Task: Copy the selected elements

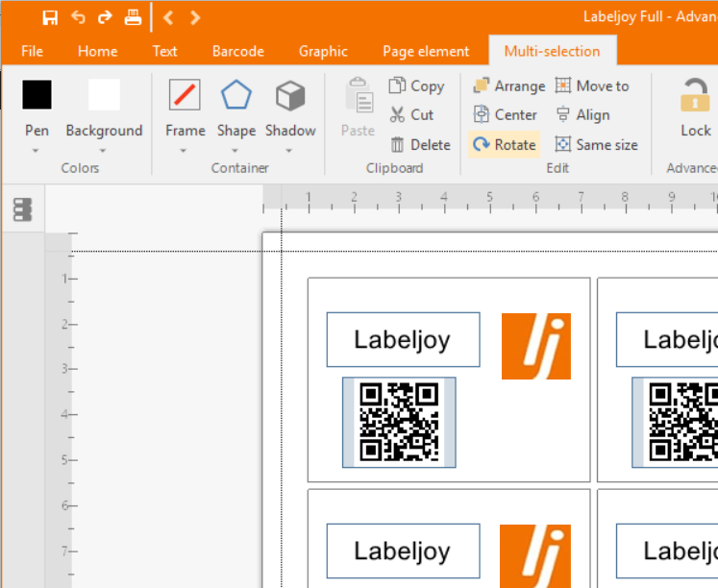Action: click(417, 86)
